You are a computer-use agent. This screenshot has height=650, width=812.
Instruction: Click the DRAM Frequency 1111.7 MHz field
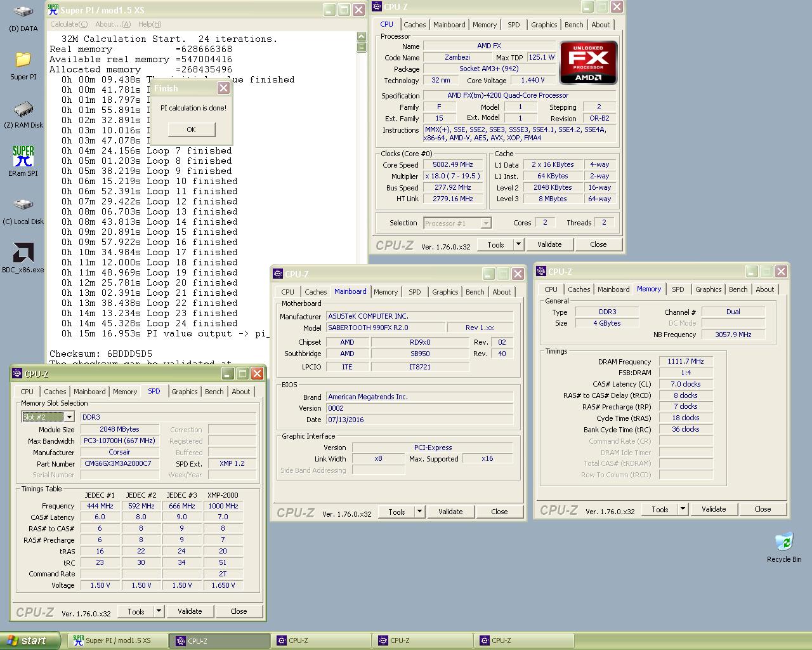[686, 361]
